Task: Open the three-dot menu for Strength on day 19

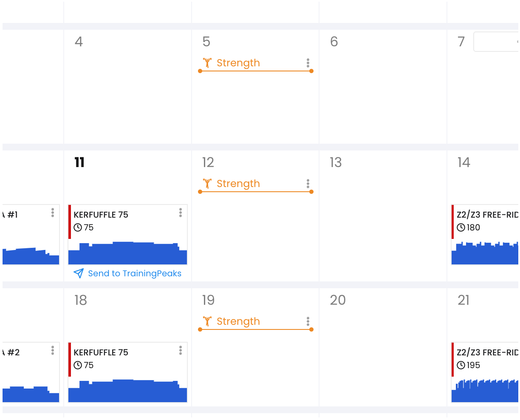Action: click(x=308, y=322)
